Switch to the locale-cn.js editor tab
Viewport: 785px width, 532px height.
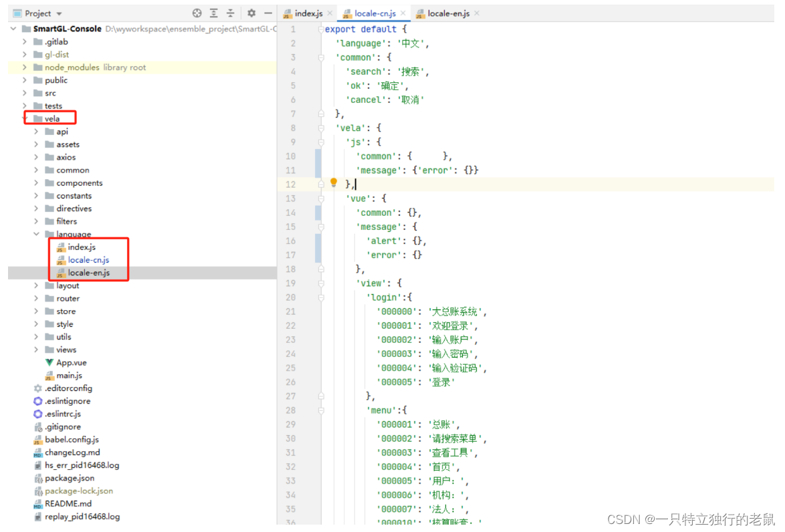[x=375, y=13]
